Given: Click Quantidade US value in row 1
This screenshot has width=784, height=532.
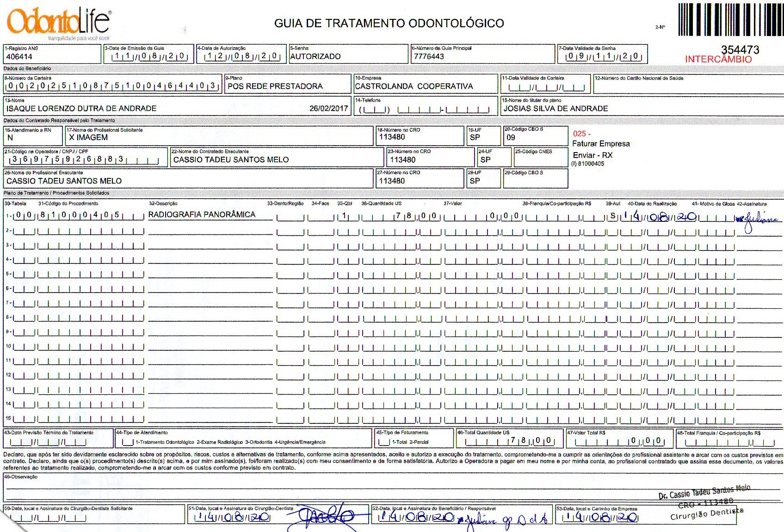Looking at the screenshot, I should pos(401,216).
